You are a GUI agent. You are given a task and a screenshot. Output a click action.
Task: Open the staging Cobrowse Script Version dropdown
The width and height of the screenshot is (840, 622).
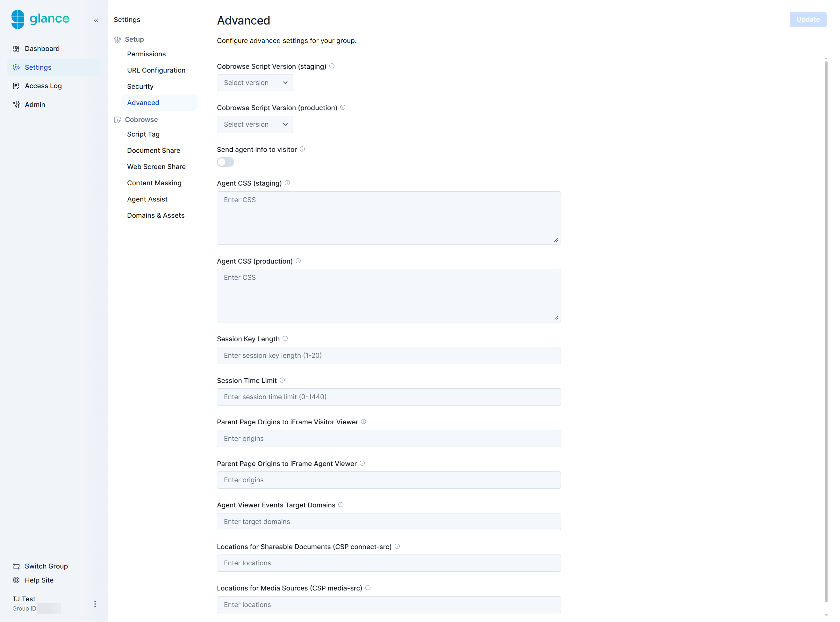pos(255,83)
